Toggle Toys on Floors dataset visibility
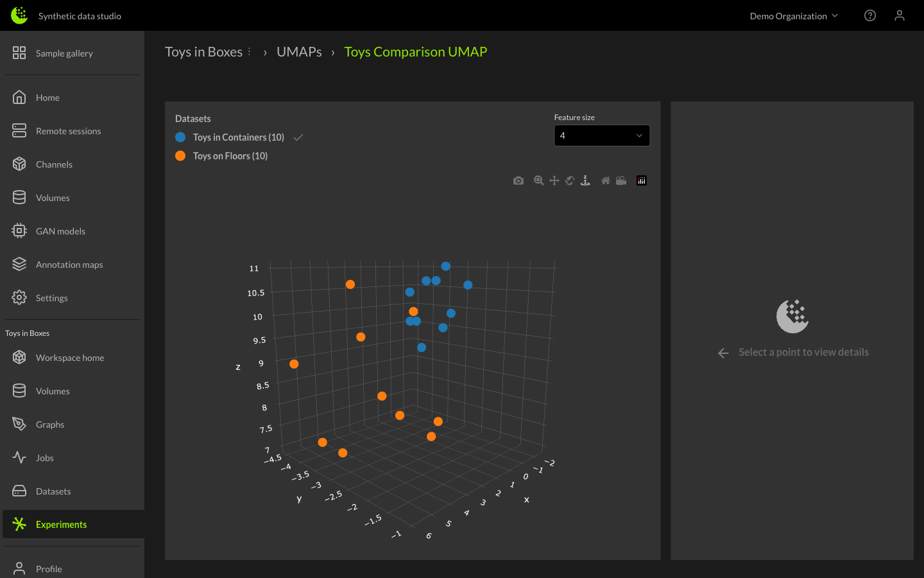 coord(230,156)
